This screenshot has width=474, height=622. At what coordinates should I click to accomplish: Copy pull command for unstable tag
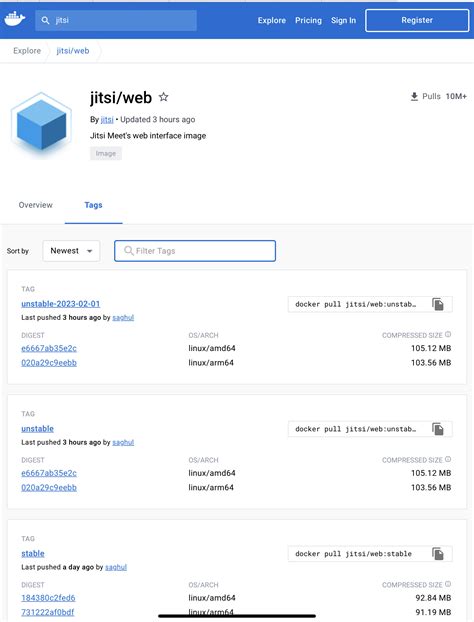click(x=438, y=429)
